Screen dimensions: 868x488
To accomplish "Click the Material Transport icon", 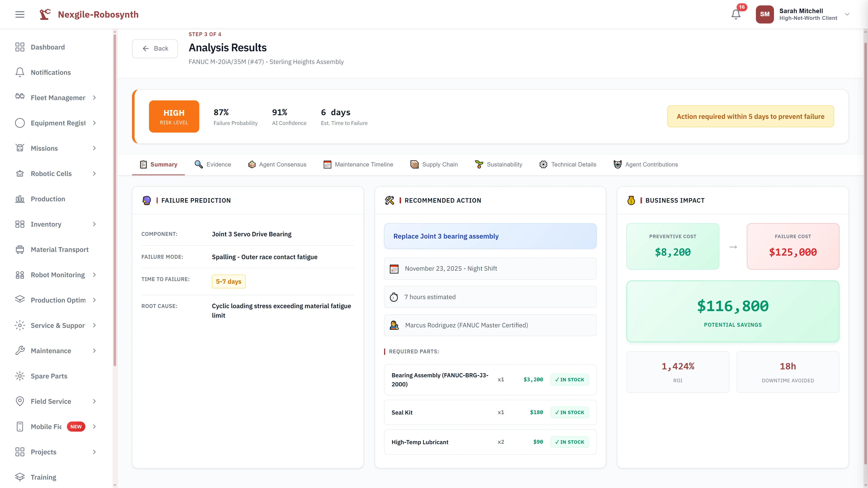I will point(19,249).
